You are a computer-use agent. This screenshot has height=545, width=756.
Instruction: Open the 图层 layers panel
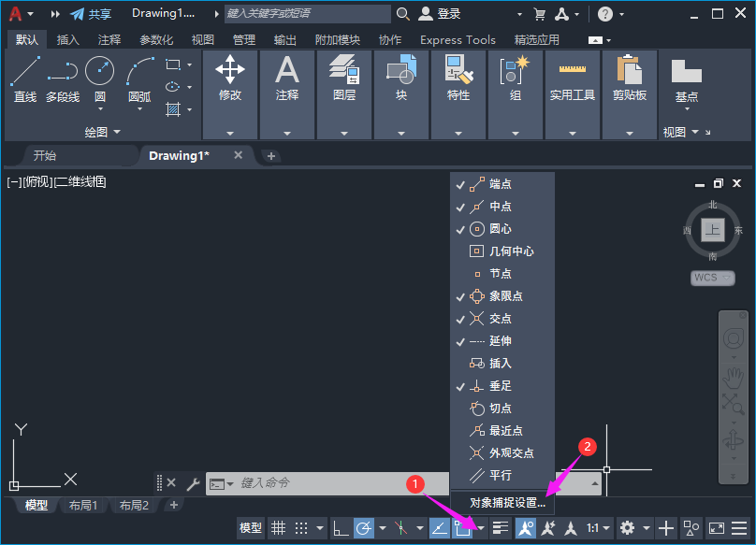(x=344, y=94)
